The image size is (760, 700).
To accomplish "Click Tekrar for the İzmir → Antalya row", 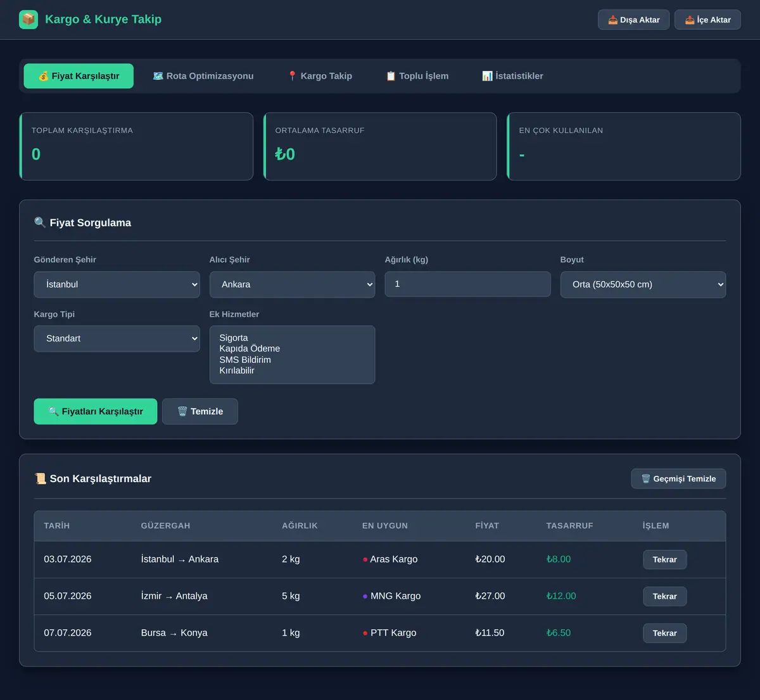I will (x=665, y=596).
